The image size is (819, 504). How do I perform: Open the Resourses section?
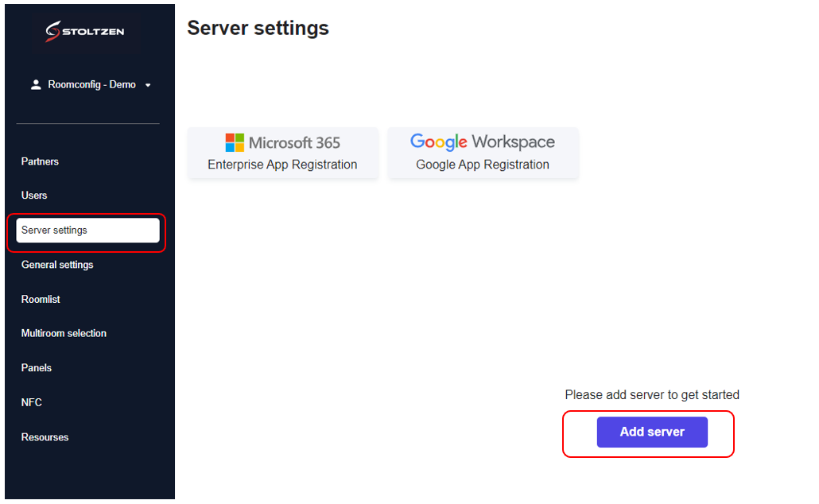[45, 437]
